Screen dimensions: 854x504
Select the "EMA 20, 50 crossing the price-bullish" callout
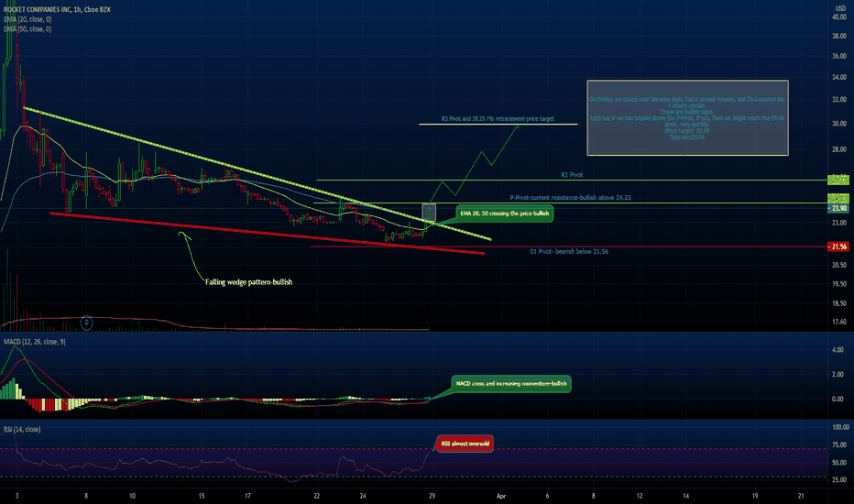point(504,214)
